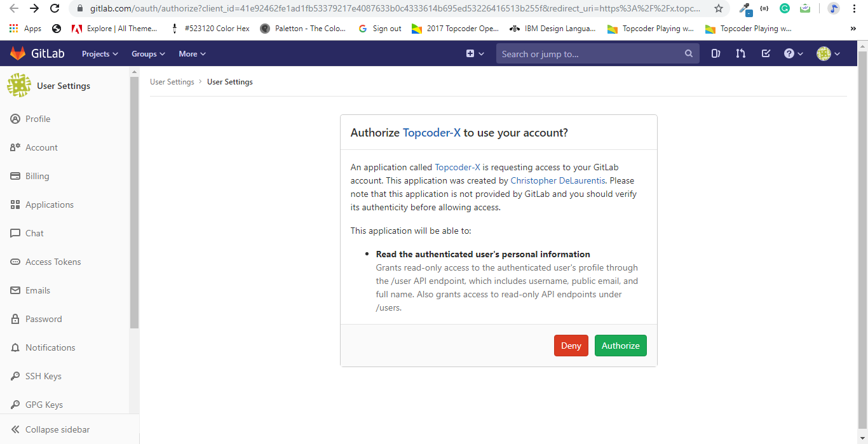Click the curly braces extension icon
Image resolution: width=868 pixels, height=444 pixels.
pyautogui.click(x=764, y=8)
